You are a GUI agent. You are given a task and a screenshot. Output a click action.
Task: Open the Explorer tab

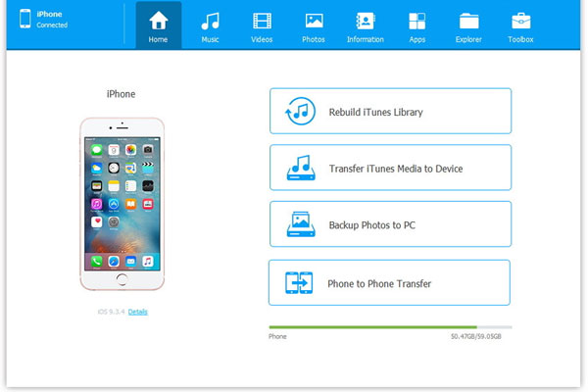[x=468, y=25]
